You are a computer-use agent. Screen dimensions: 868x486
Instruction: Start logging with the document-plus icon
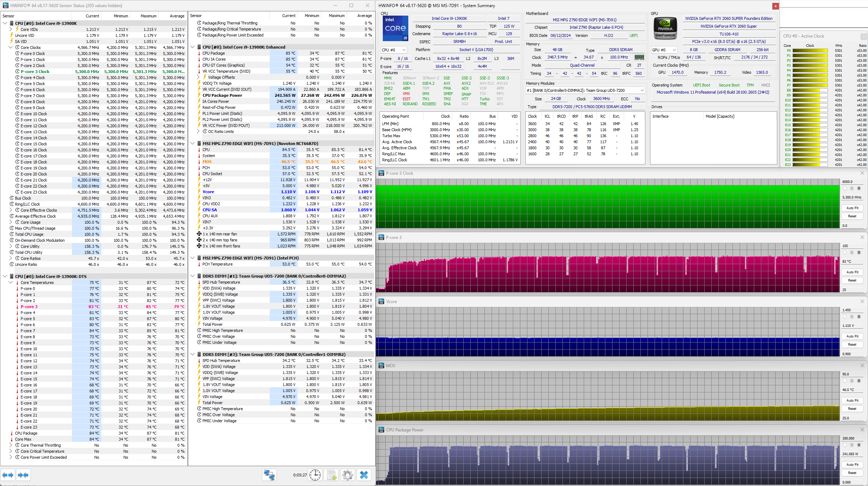pyautogui.click(x=331, y=475)
